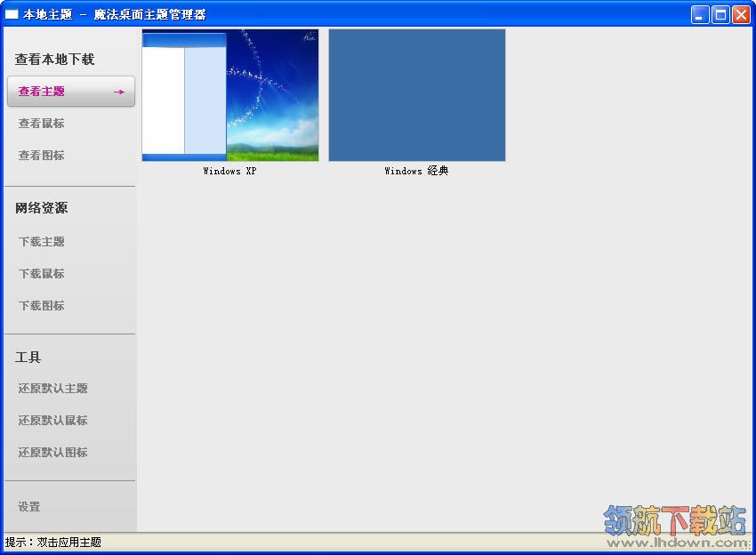Go to 下载图标 page

[x=42, y=306]
